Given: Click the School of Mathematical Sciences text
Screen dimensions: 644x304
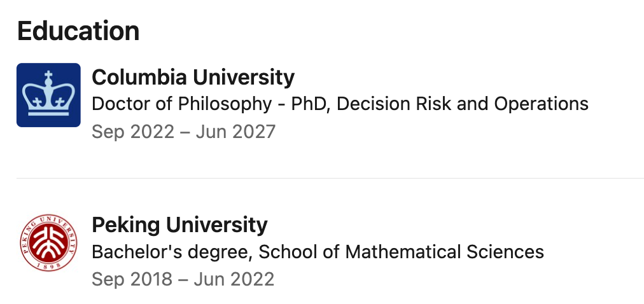Looking at the screenshot, I should coord(401,251).
